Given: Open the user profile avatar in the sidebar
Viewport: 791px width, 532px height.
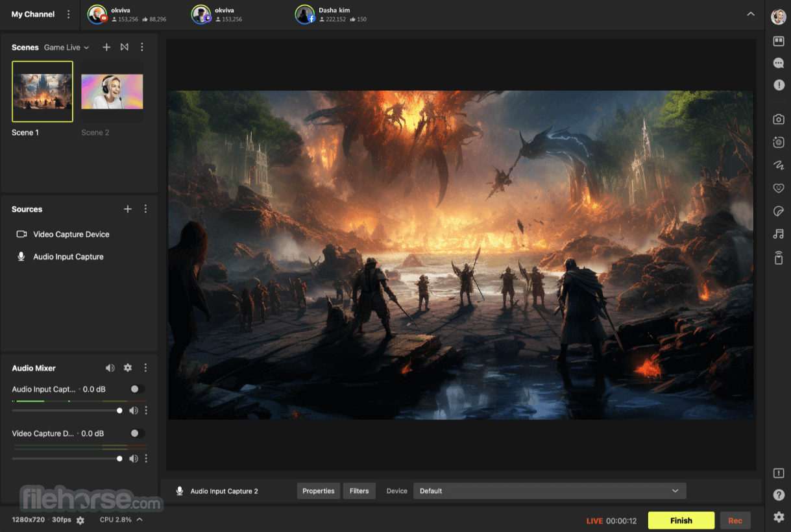Looking at the screenshot, I should 779,17.
